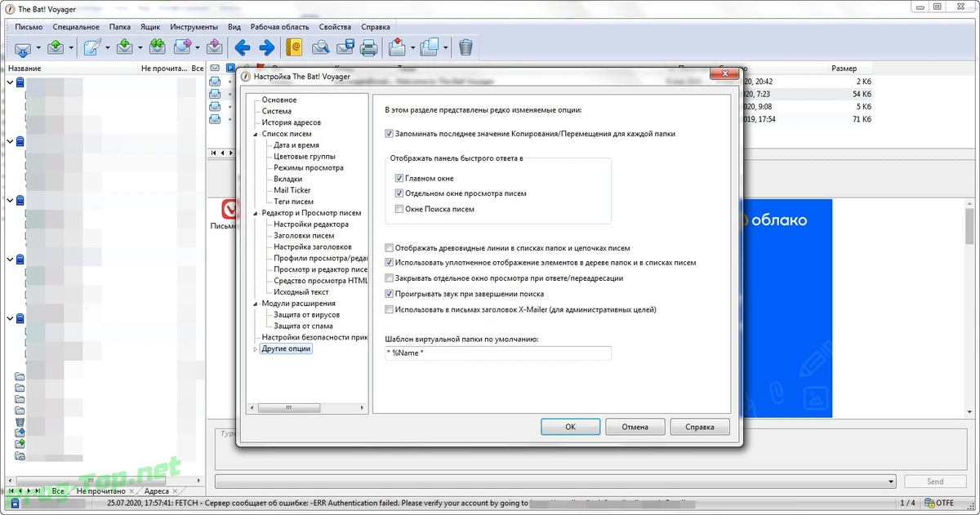The height and width of the screenshot is (515, 980).
Task: Open the Инструменты menu
Action: (x=194, y=27)
